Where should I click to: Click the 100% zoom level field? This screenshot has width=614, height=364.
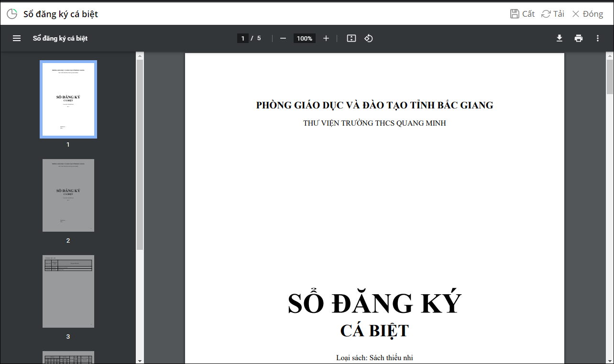point(304,38)
